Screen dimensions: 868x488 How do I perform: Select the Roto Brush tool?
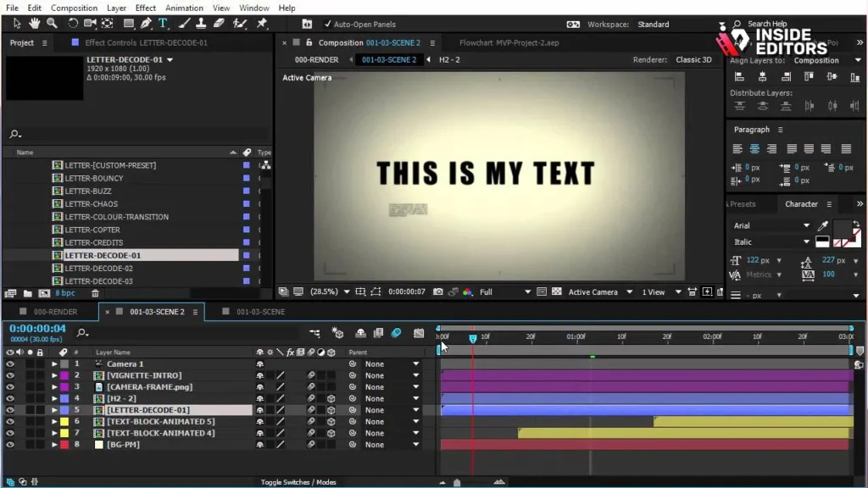pos(240,23)
